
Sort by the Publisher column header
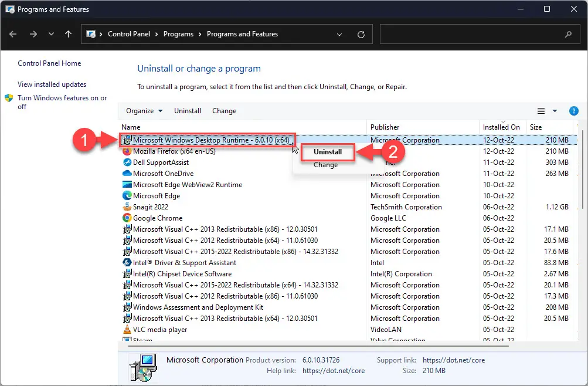pos(385,127)
